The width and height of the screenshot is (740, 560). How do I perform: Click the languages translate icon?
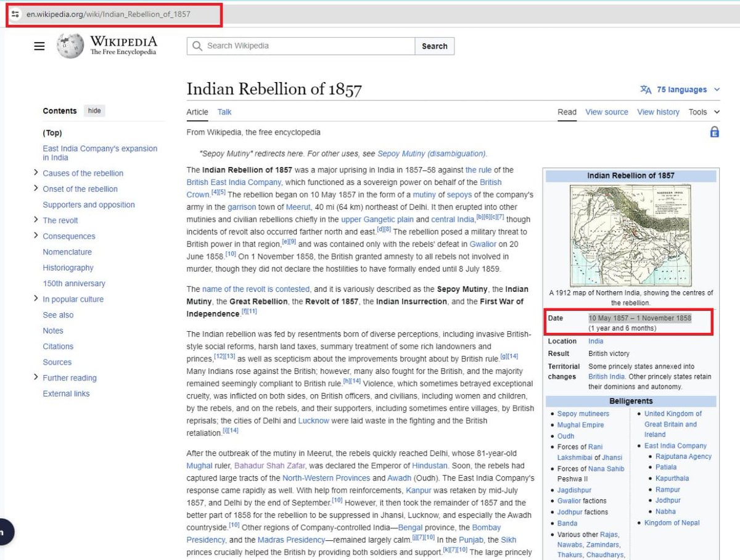(x=646, y=89)
